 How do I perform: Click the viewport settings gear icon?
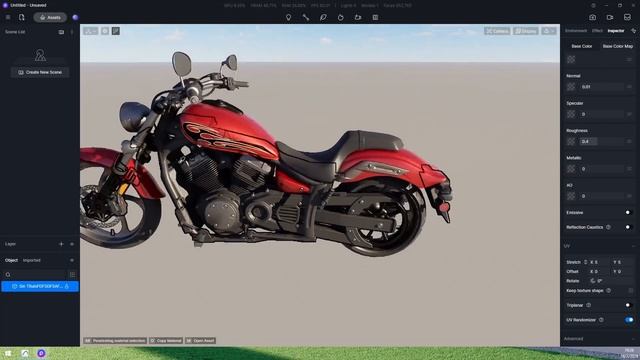coord(105,31)
